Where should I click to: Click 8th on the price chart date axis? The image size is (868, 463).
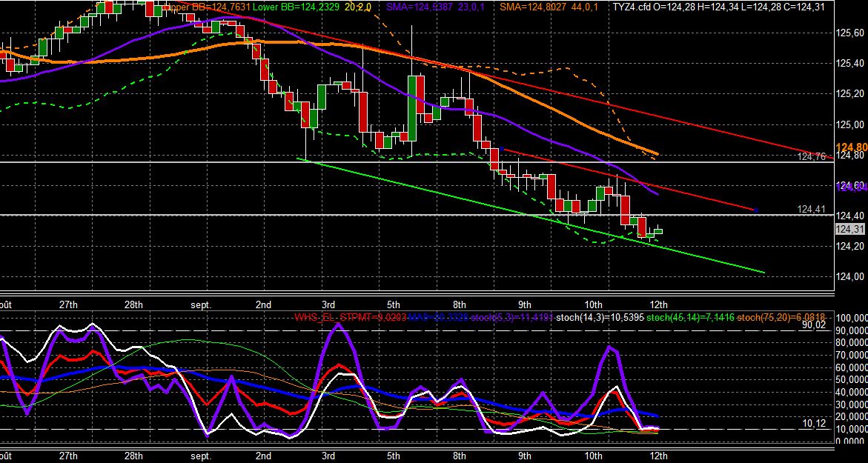click(x=459, y=304)
